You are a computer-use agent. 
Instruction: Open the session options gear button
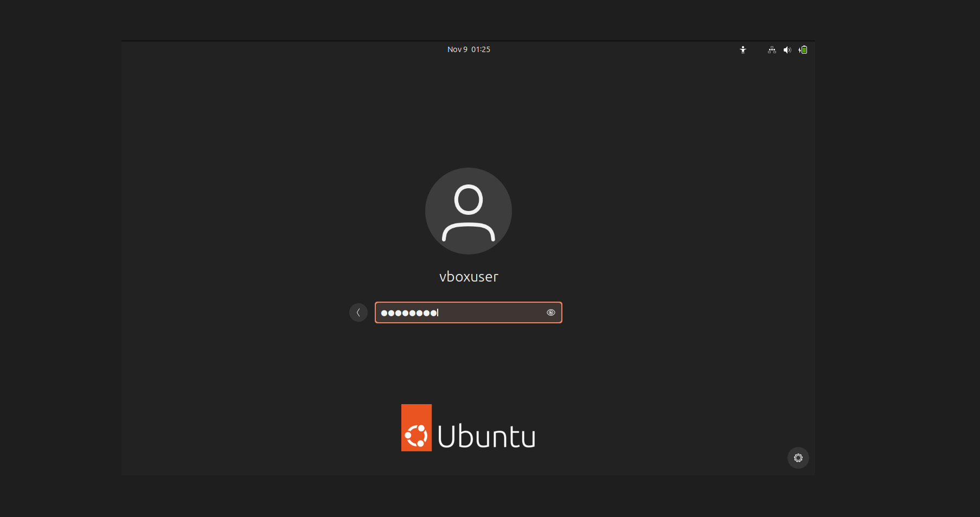coord(798,458)
